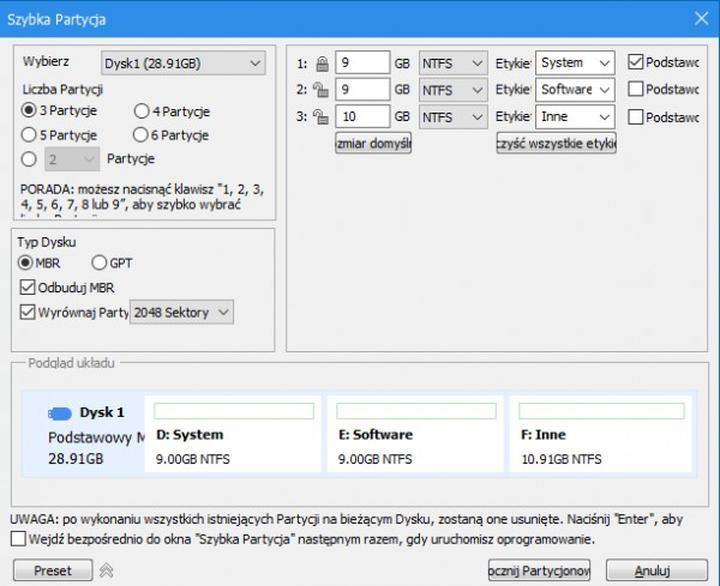The width and height of the screenshot is (720, 586).
Task: Open the NTFS file system dropdown for partition 3
Action: click(452, 117)
